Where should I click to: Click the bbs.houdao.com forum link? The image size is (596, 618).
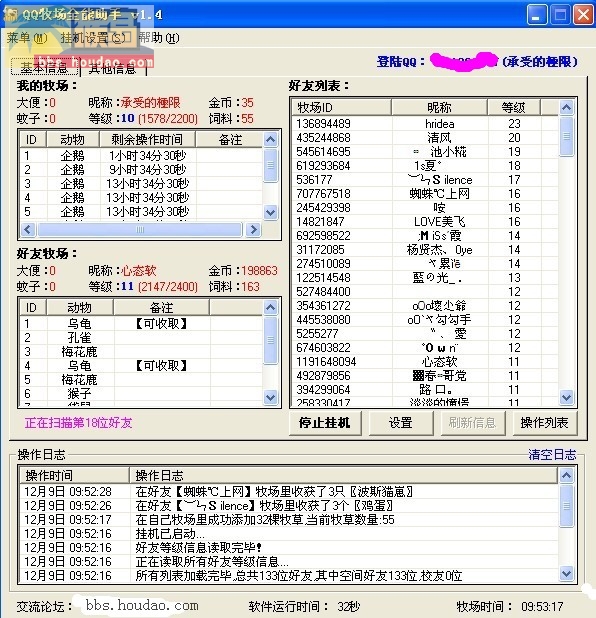[142, 605]
